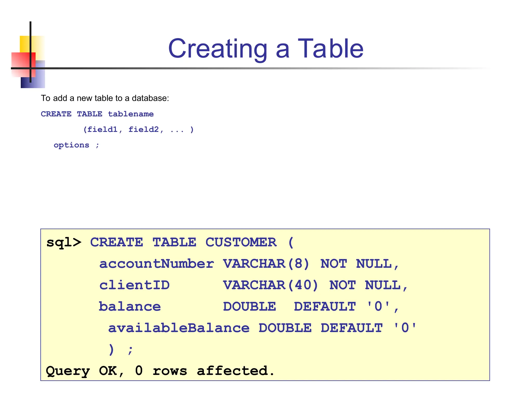Click the "balance" field name
This screenshot has width=532, height=399.
(130, 307)
